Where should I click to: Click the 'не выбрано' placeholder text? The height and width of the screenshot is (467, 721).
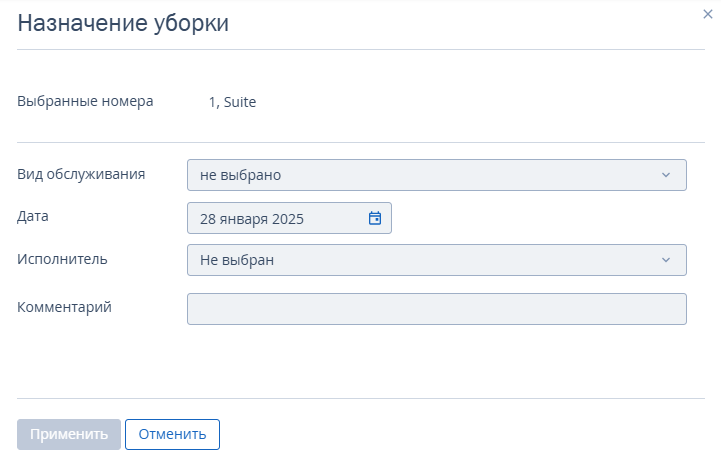[240, 175]
